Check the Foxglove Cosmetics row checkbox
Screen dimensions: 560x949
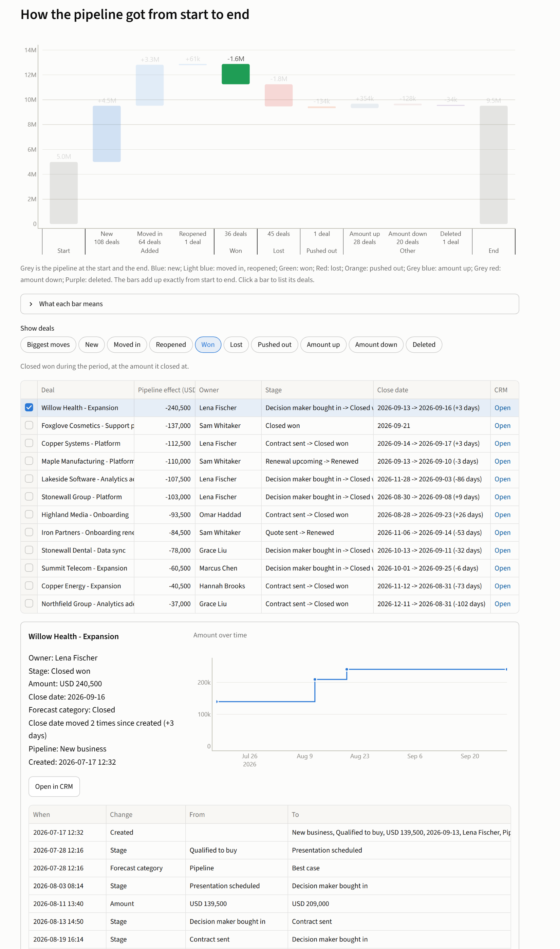click(x=29, y=425)
